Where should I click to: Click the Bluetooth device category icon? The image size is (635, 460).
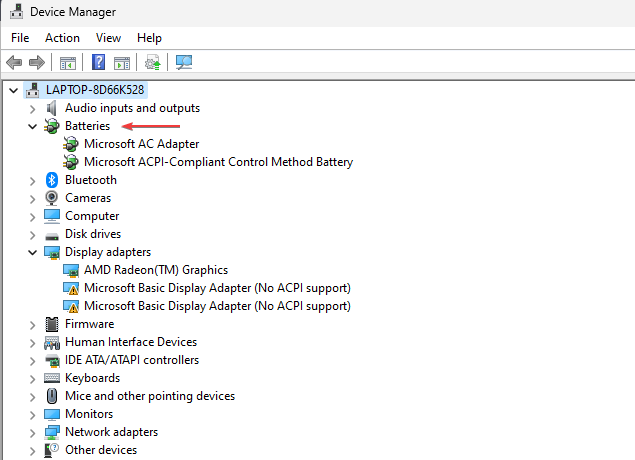[x=53, y=180]
